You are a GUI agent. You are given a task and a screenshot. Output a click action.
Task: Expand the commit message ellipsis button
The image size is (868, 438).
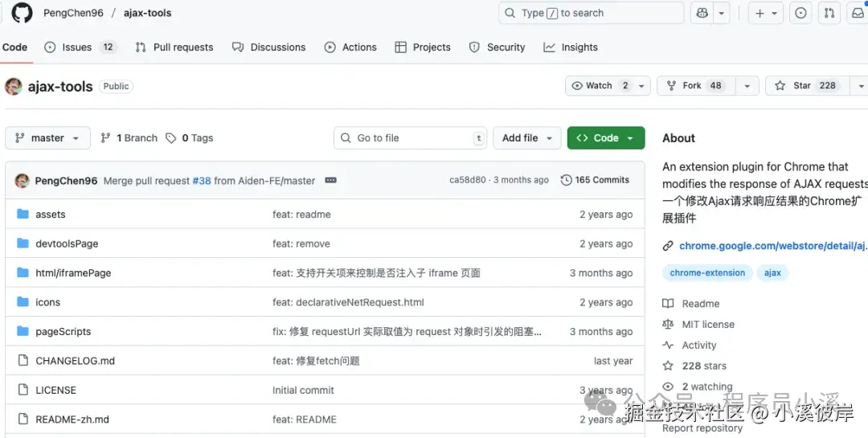tap(330, 181)
